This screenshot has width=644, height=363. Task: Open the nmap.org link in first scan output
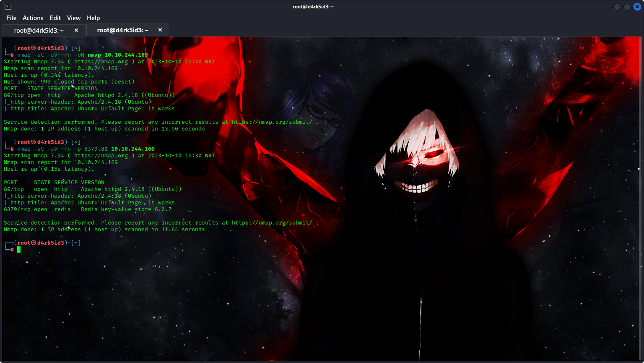101,62
